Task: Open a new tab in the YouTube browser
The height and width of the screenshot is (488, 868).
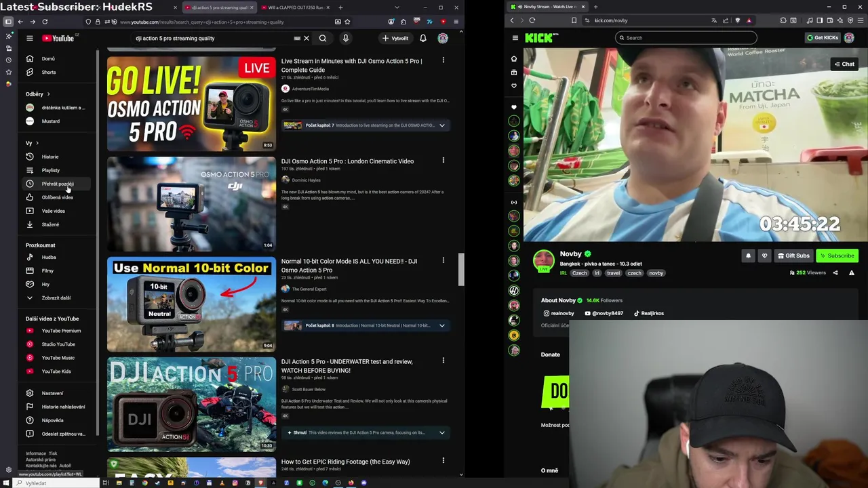Action: (x=340, y=7)
